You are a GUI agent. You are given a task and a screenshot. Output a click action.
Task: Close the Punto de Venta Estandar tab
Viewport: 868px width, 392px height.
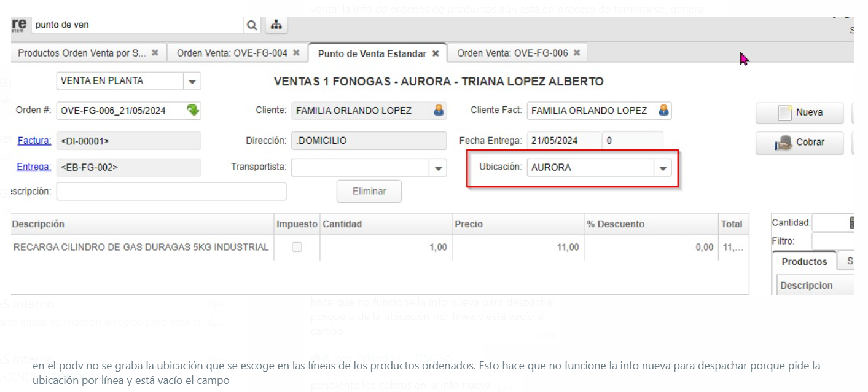click(436, 53)
